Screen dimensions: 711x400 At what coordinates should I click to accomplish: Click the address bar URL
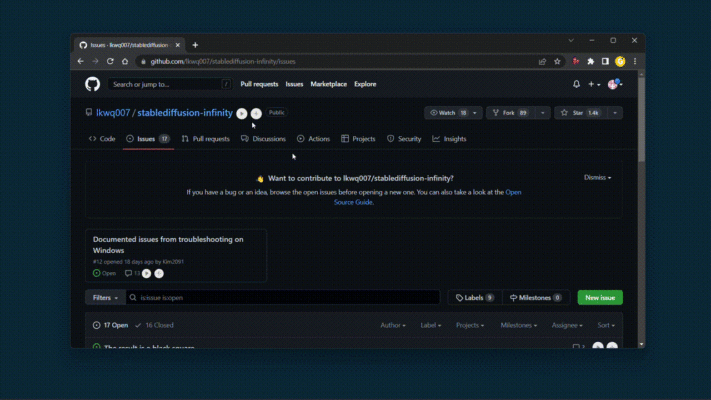click(223, 62)
